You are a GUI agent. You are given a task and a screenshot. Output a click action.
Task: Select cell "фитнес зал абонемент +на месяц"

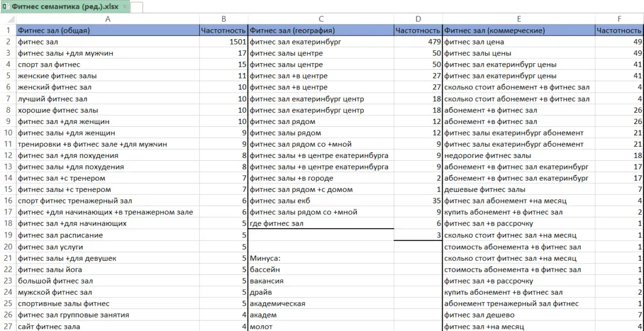519,201
